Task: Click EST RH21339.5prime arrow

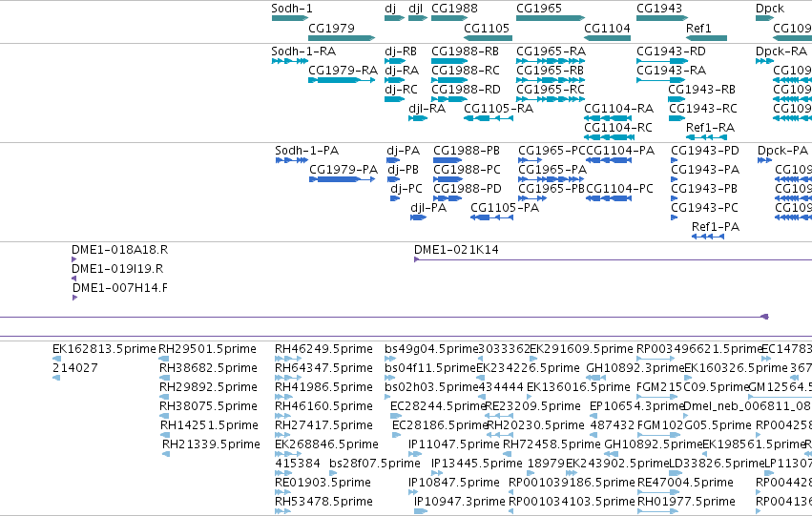Action: point(166,454)
